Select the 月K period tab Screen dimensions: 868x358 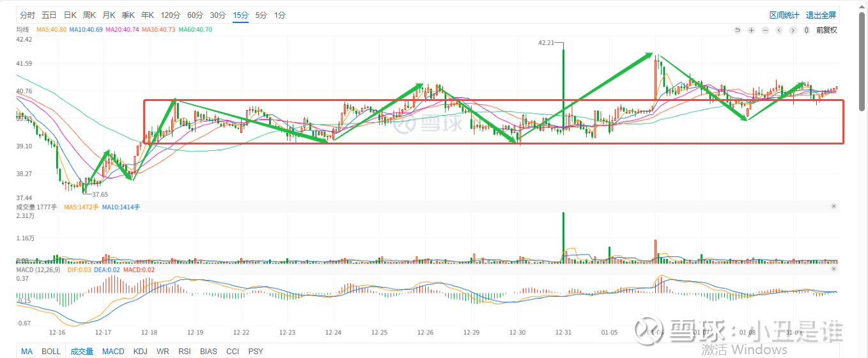click(109, 15)
